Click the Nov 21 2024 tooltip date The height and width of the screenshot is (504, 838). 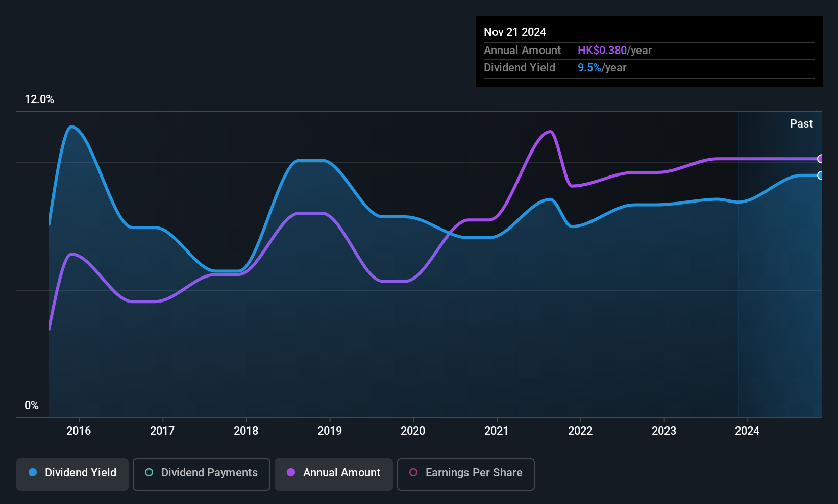coord(515,32)
